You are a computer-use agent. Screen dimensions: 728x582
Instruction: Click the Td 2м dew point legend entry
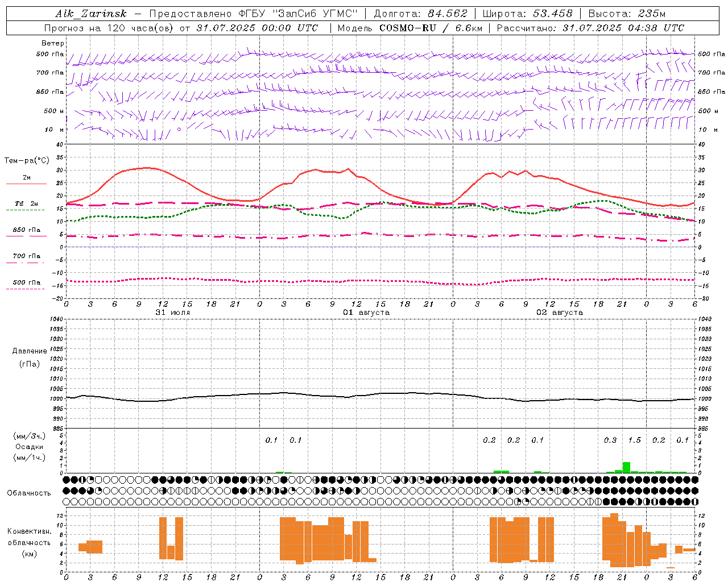point(26,203)
